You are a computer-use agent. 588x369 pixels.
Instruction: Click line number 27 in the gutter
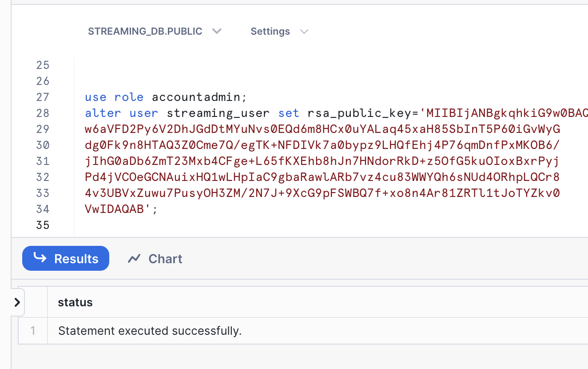pos(43,97)
